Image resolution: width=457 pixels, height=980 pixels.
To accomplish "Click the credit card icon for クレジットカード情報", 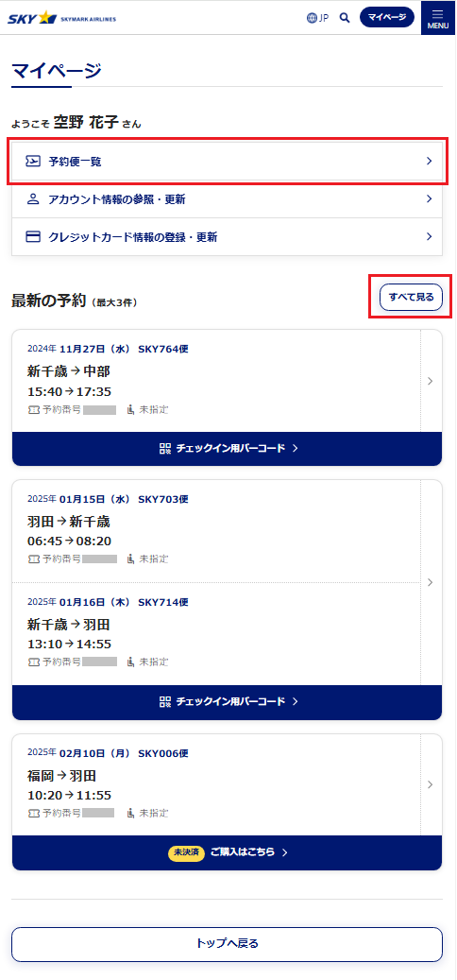I will pyautogui.click(x=33, y=237).
